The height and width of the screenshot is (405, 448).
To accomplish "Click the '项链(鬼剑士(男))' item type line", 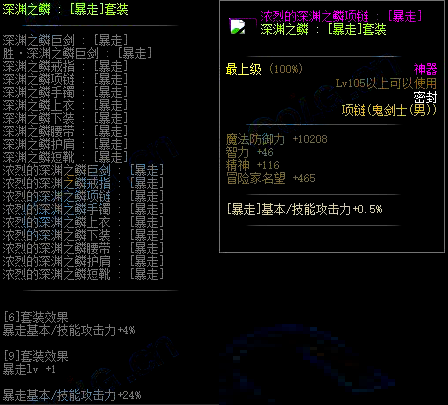I will tap(389, 110).
